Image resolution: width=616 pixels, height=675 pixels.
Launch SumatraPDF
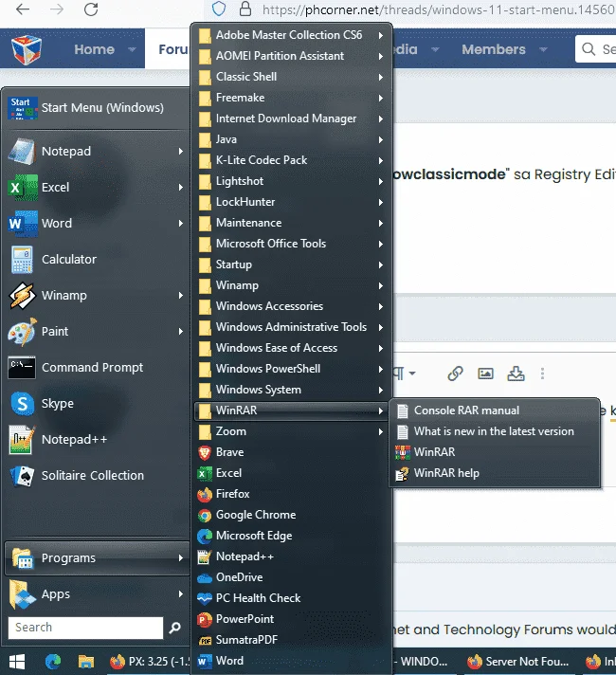tap(292, 640)
